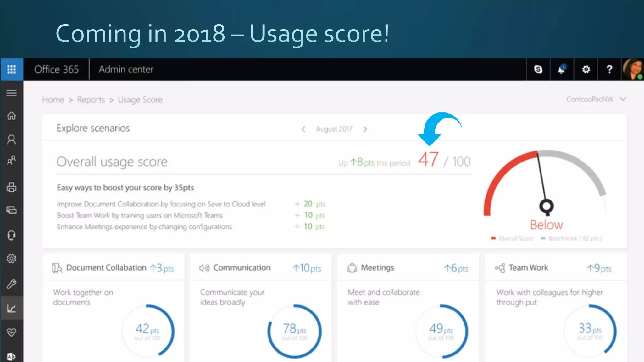Open the app launcher waffle icon
Screen dimensions: 644x362
[x=12, y=69]
